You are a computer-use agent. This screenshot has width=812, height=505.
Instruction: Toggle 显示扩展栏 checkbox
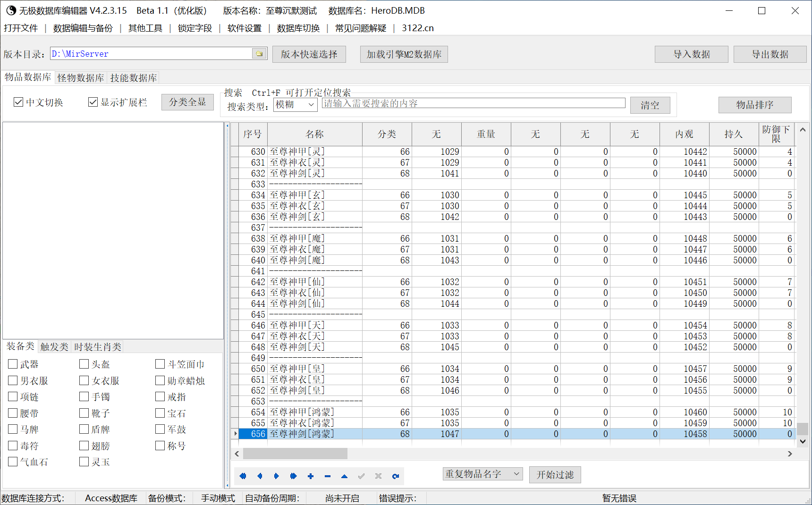pyautogui.click(x=93, y=102)
